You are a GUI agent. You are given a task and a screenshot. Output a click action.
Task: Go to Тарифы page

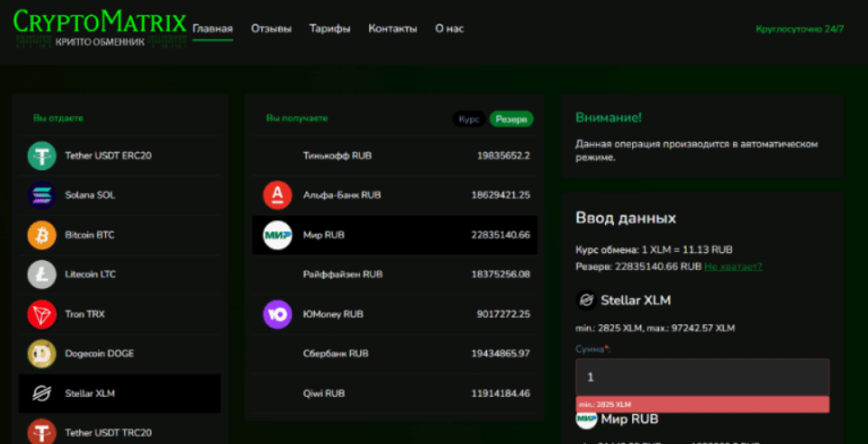(330, 29)
